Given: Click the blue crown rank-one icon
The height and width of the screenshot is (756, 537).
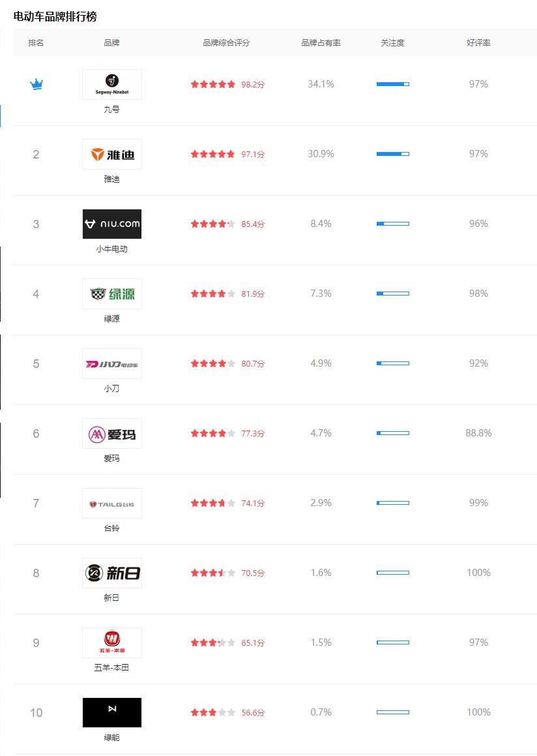Looking at the screenshot, I should (36, 85).
